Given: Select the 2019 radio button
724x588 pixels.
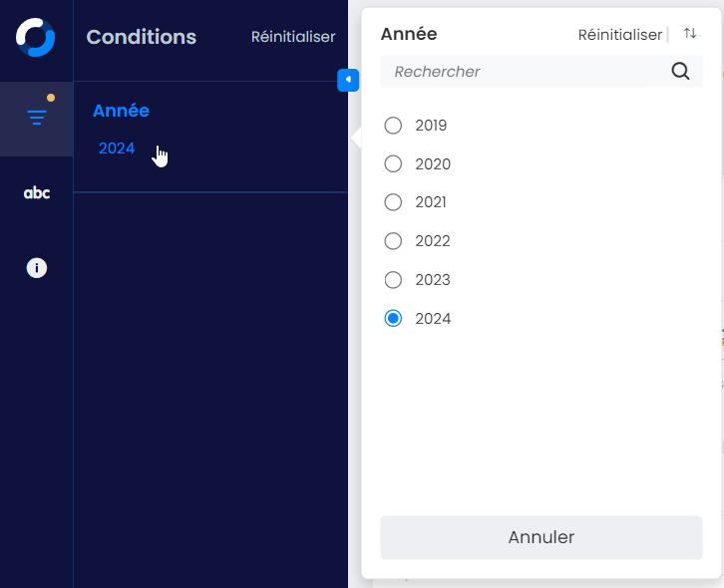Looking at the screenshot, I should (x=393, y=126).
